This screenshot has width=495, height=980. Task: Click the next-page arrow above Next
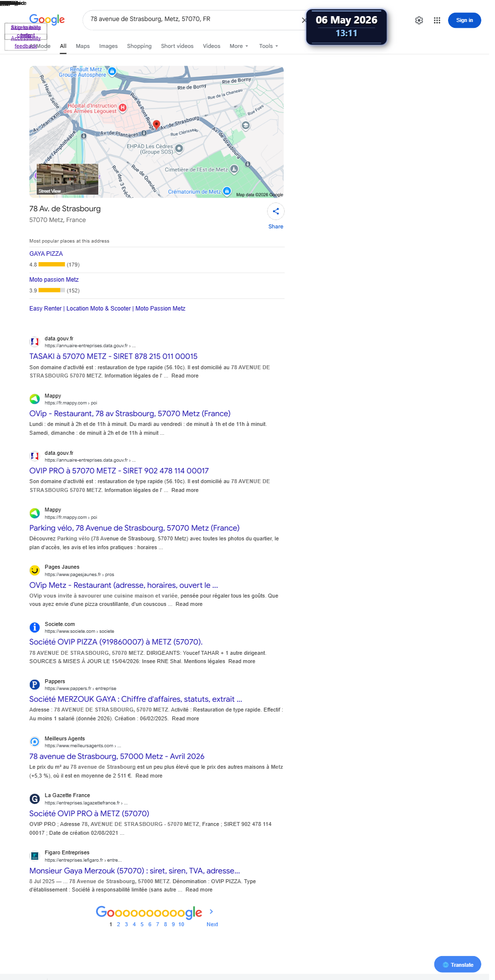coord(211,912)
